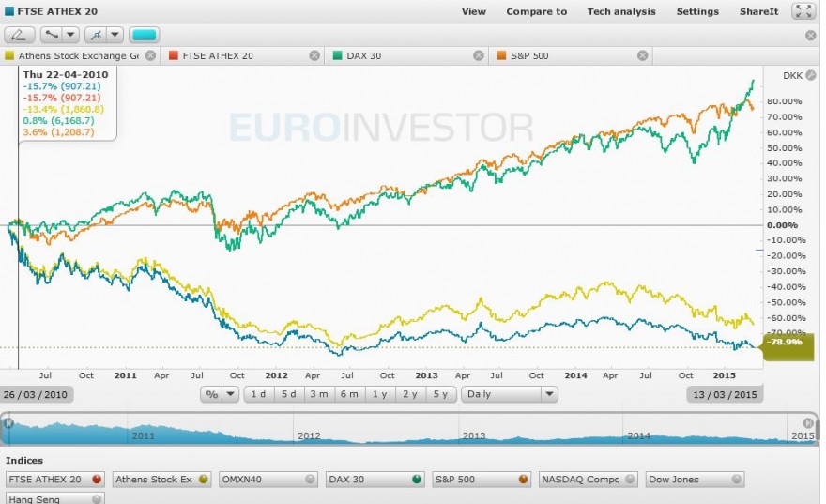Select the 5 d time range
826x504 pixels.
(x=289, y=394)
